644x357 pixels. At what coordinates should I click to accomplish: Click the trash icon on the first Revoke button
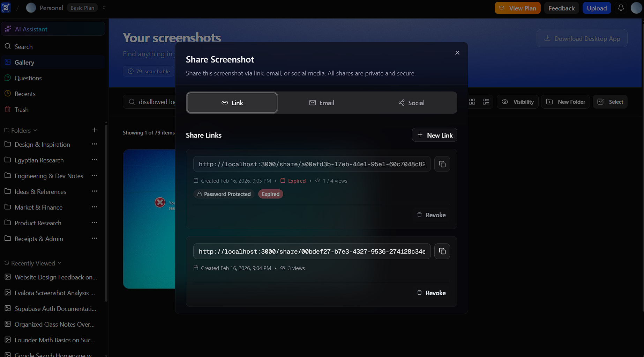tap(419, 214)
